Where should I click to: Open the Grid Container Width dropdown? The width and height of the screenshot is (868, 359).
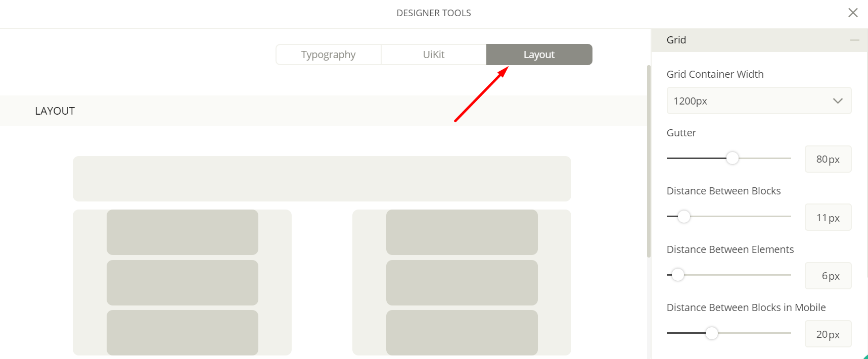coord(758,100)
